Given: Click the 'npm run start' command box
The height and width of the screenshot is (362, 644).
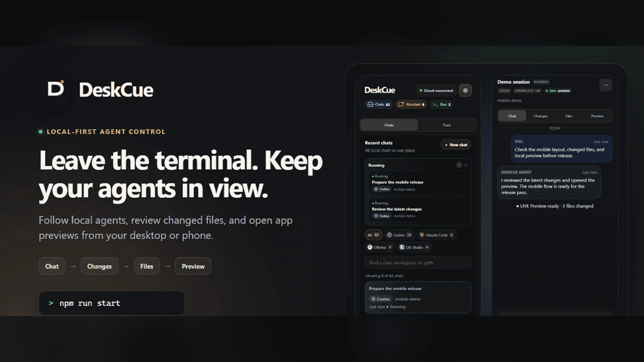Looking at the screenshot, I should tap(111, 303).
